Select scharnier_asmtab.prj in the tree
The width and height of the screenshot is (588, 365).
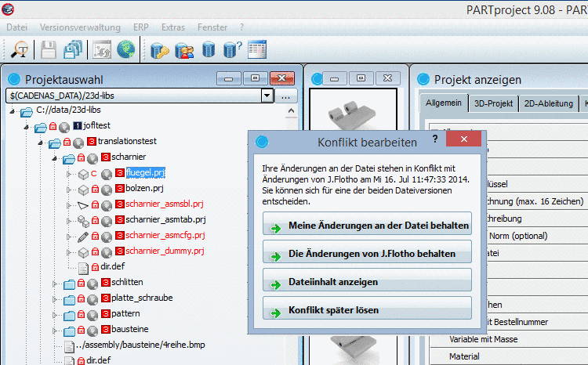[x=165, y=219]
